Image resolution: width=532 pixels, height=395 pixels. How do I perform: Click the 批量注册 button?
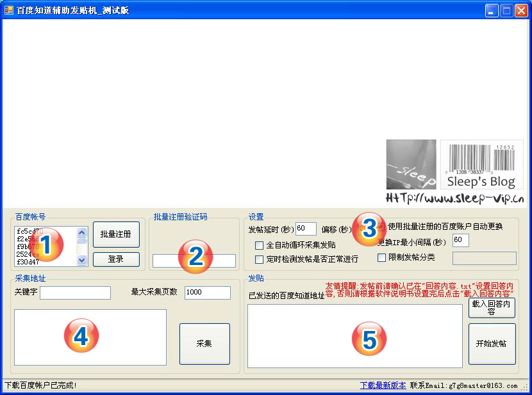[x=116, y=234]
